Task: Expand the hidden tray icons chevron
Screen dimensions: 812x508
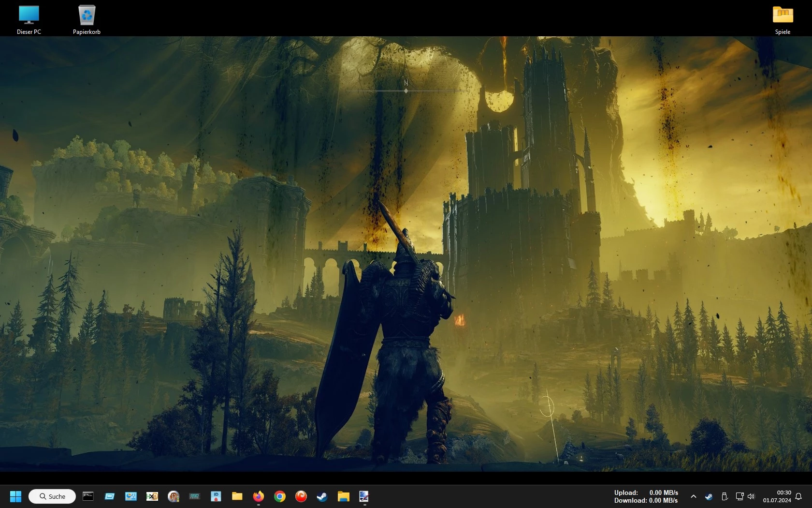Action: point(693,496)
